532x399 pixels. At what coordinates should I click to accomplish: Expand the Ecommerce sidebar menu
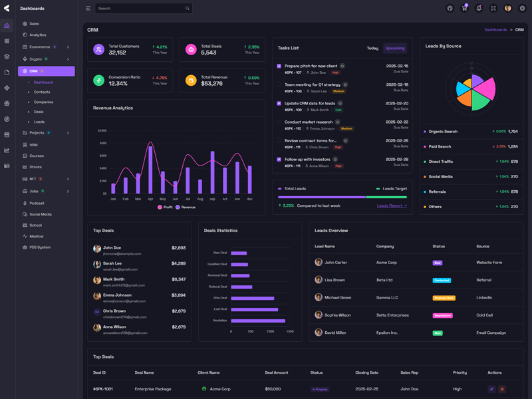coord(68,47)
